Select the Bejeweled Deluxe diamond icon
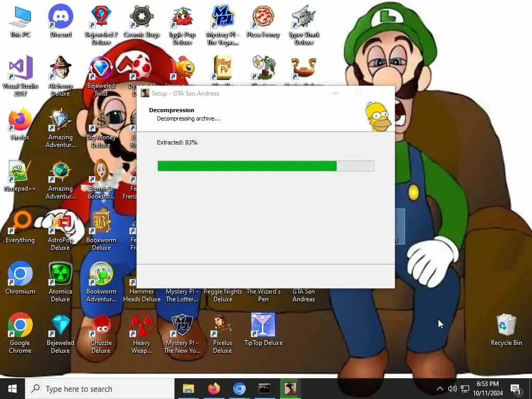 [60, 333]
